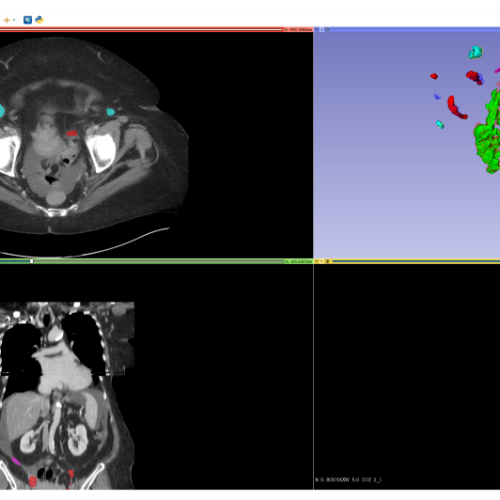Click the red axial slice offset slider
The height and width of the screenshot is (500, 500).
(141, 29)
